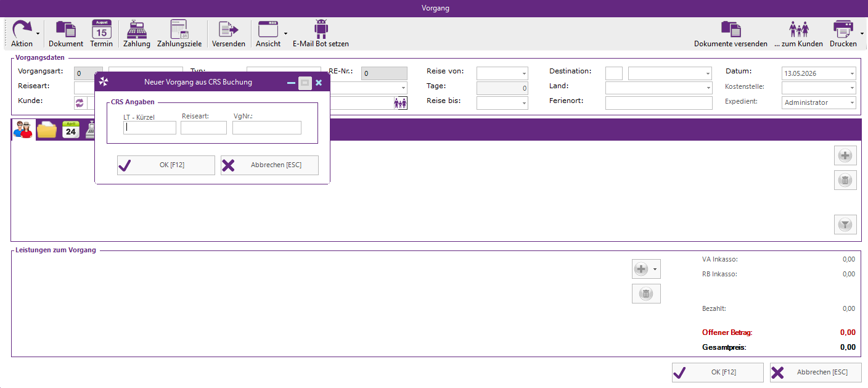Cancel CRS dialog via Abbrechen [ESC]
The height and width of the screenshot is (388, 868).
point(269,165)
